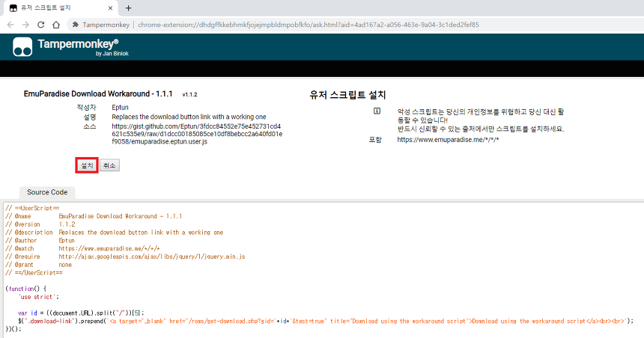Click the @description code line

pos(114,233)
